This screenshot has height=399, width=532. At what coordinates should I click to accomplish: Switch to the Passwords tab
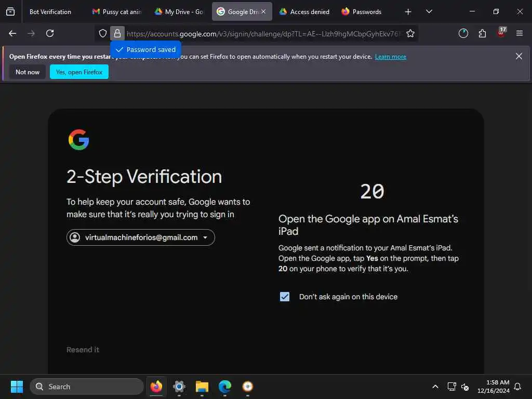click(366, 11)
